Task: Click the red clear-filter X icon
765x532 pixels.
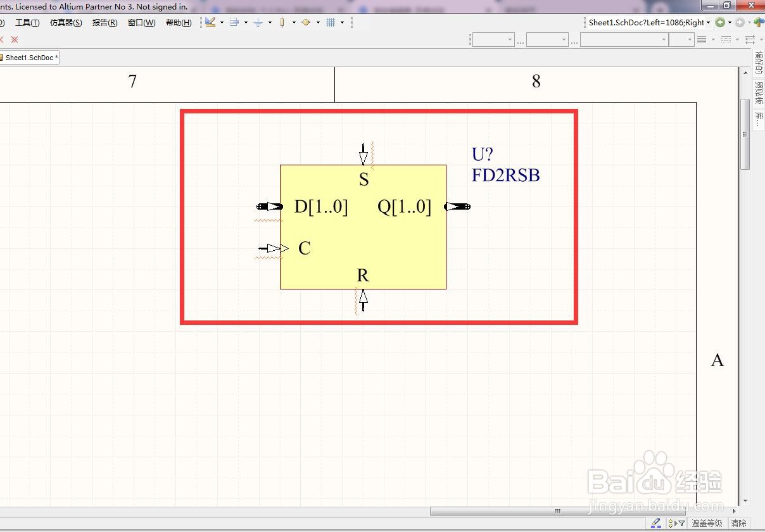Action: pyautogui.click(x=15, y=39)
